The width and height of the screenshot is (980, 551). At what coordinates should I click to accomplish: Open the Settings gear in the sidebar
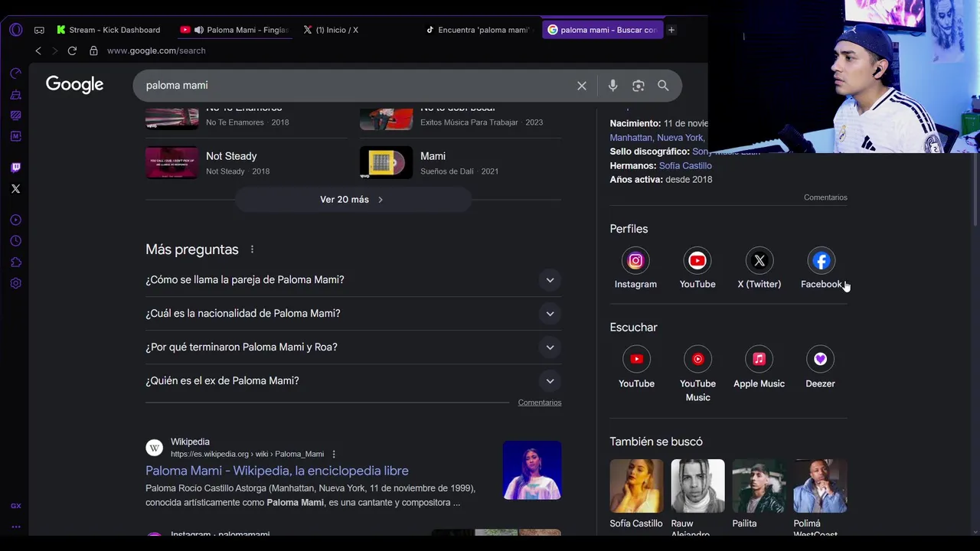(15, 283)
